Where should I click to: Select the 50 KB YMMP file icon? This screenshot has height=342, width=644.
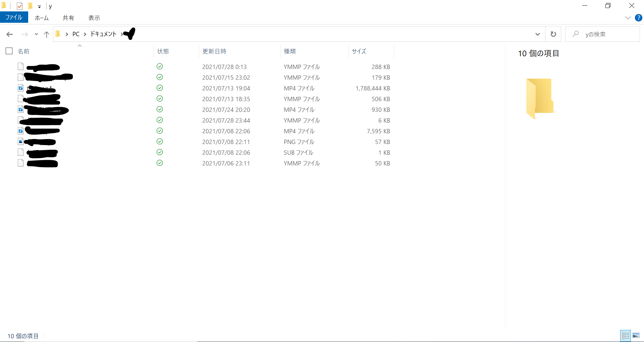click(x=20, y=163)
